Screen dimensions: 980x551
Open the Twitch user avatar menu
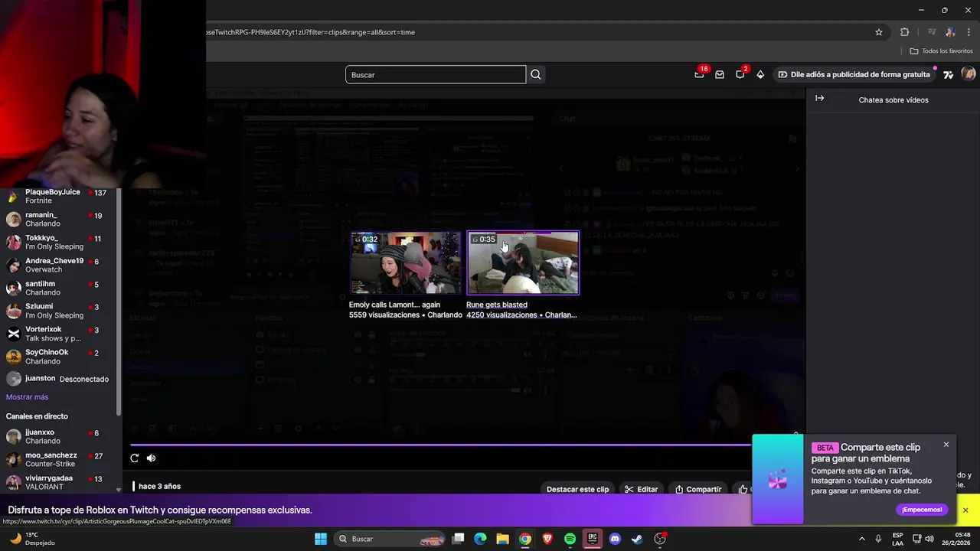[x=969, y=74]
